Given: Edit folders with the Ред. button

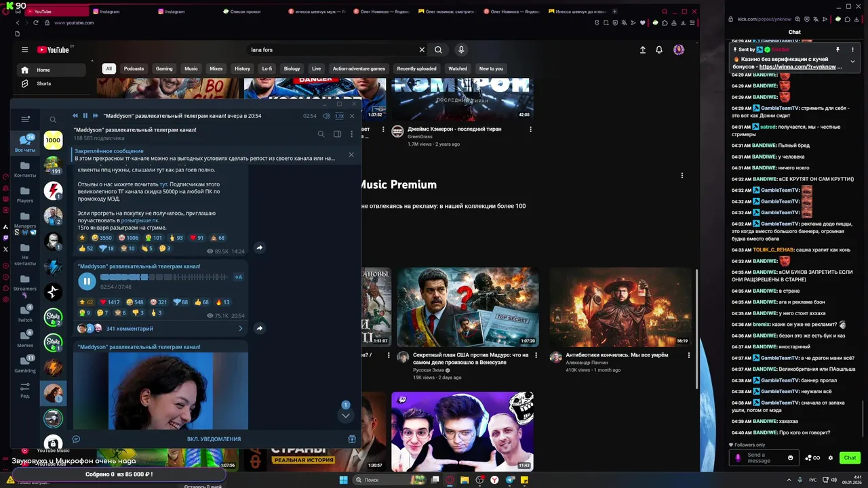Looking at the screenshot, I should (x=25, y=390).
